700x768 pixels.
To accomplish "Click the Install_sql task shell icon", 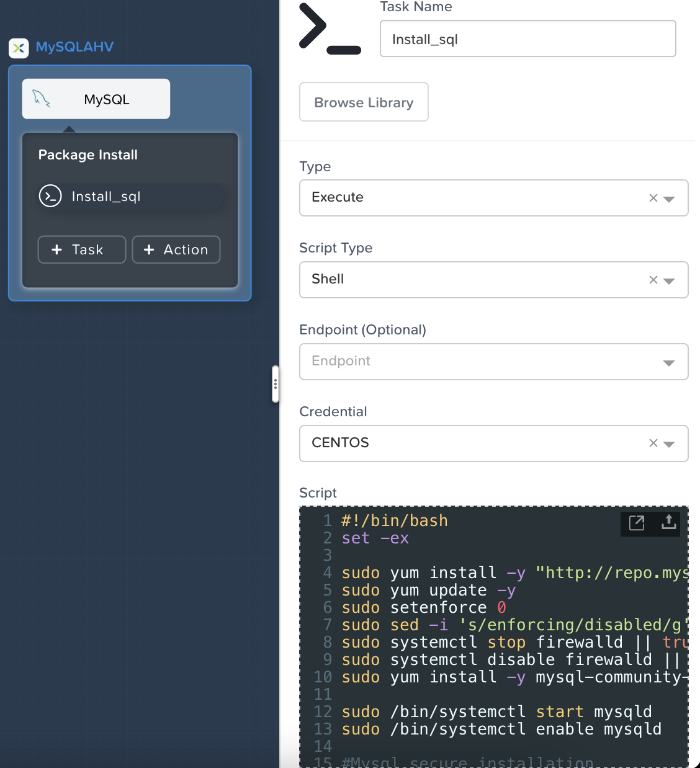I will pyautogui.click(x=50, y=196).
